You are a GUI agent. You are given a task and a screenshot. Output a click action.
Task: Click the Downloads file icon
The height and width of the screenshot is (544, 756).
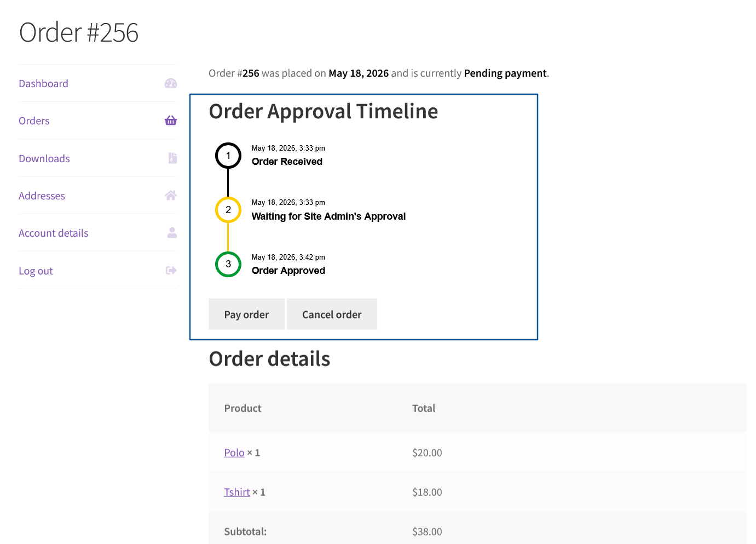pos(172,158)
